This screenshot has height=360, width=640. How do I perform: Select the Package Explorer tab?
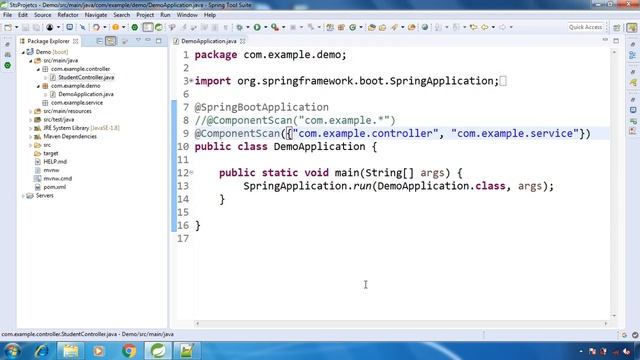coord(48,41)
